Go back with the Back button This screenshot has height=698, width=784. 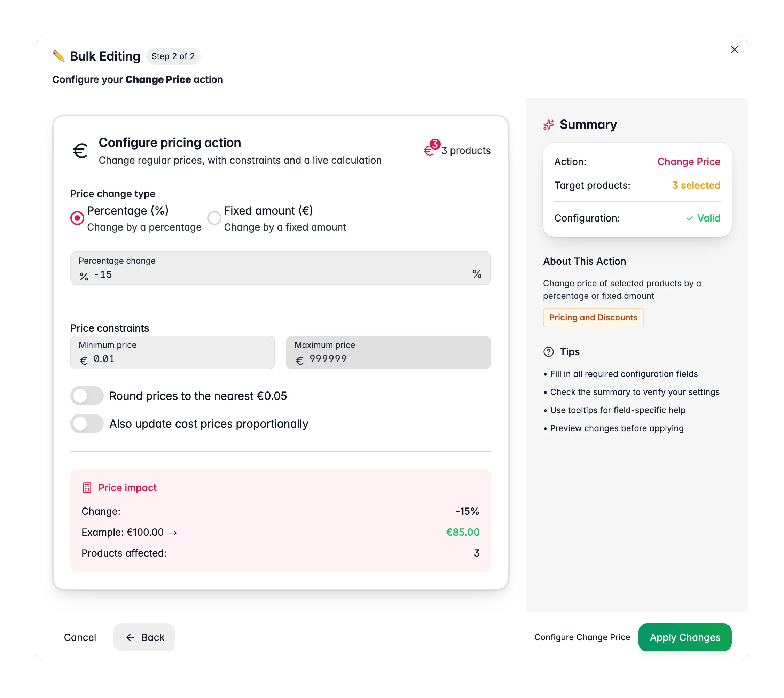(x=144, y=637)
